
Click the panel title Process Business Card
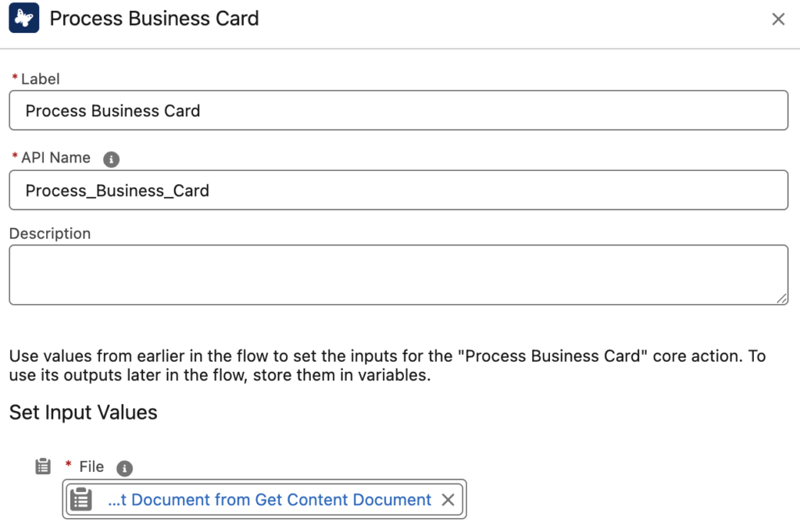pyautogui.click(x=154, y=19)
